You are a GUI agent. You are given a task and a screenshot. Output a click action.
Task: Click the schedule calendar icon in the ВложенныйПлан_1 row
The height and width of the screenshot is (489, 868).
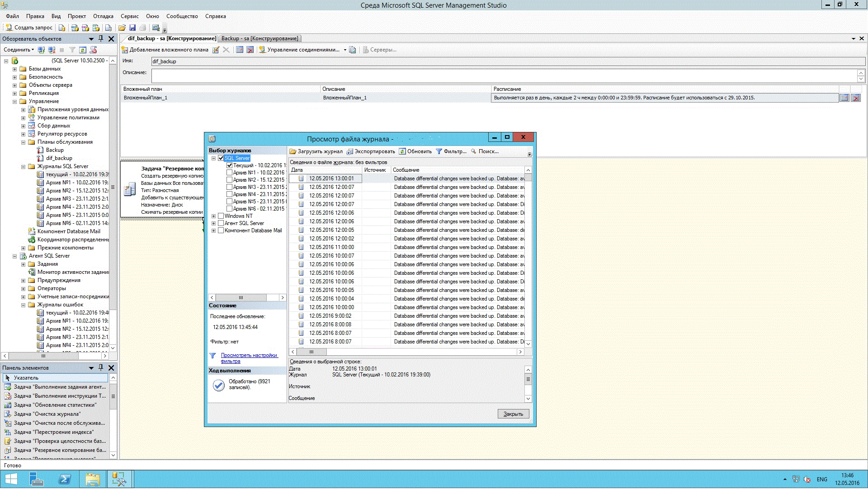(844, 98)
